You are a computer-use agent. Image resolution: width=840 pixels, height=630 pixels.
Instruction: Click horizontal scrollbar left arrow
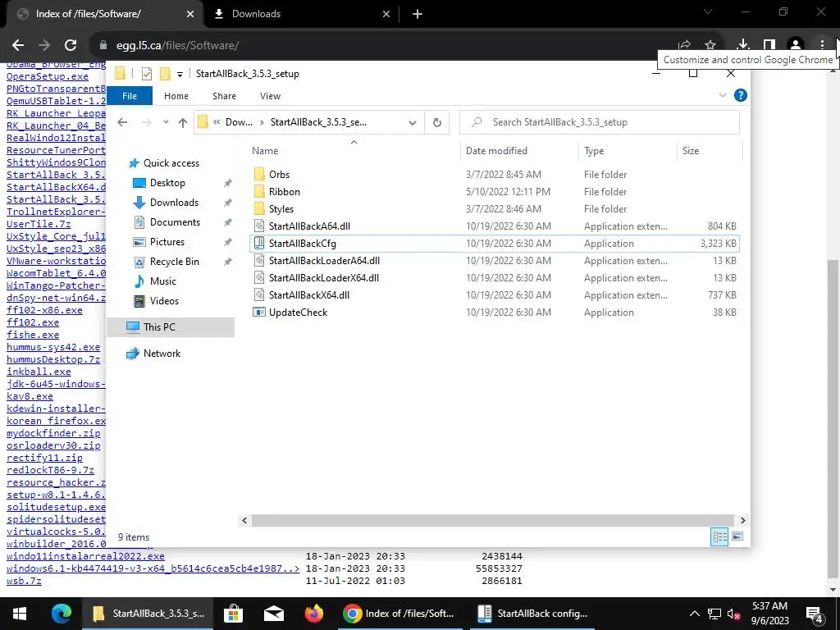pos(244,520)
